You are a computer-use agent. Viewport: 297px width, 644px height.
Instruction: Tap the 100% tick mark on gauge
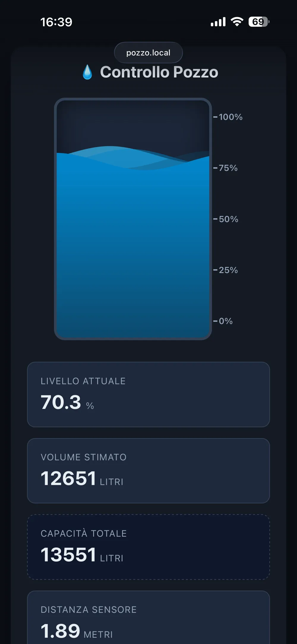coord(228,117)
